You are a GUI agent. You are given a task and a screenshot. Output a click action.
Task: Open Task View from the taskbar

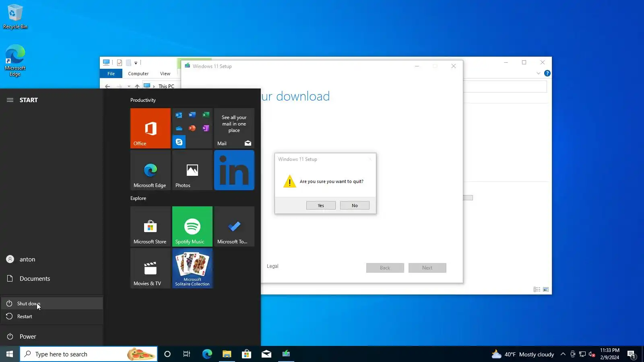pyautogui.click(x=187, y=354)
